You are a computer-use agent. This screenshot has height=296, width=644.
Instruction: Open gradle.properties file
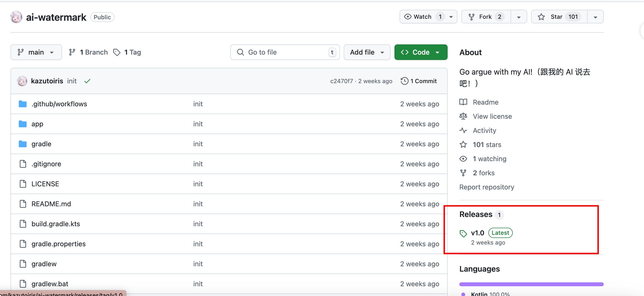pos(59,244)
